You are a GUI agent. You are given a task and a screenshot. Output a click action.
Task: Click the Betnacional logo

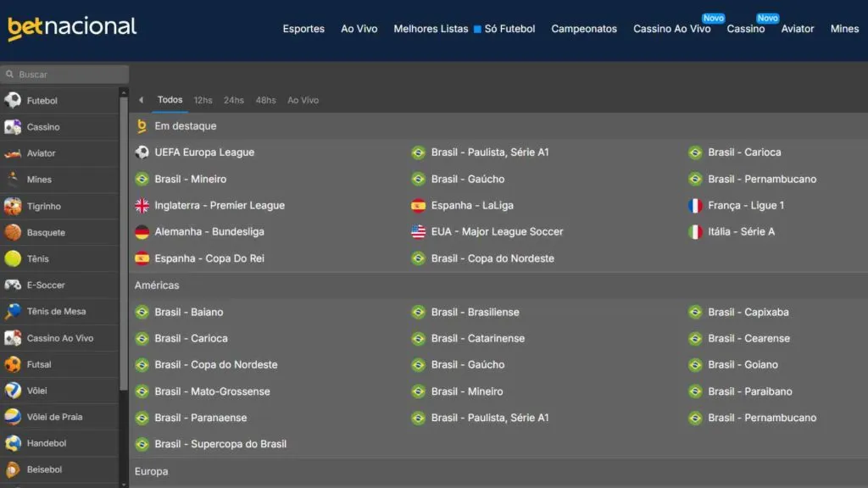tap(71, 26)
